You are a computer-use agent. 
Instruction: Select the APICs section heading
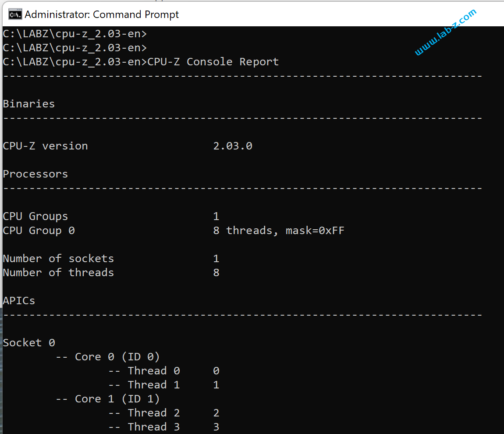pos(19,301)
